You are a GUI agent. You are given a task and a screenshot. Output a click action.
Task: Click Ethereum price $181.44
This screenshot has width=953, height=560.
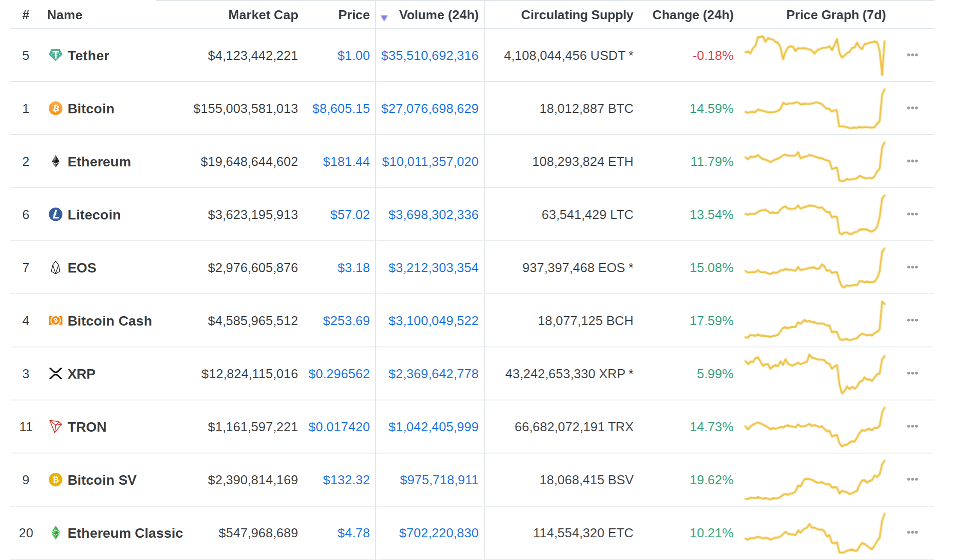[x=346, y=162]
